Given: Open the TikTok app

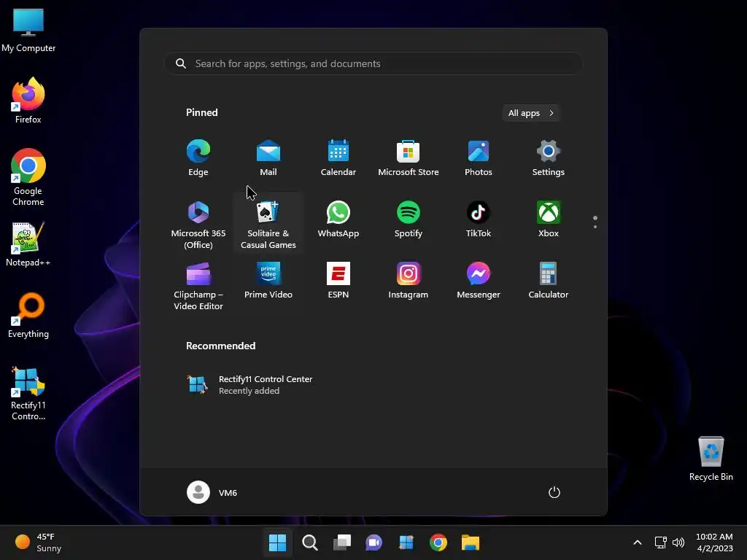Looking at the screenshot, I should (x=479, y=220).
